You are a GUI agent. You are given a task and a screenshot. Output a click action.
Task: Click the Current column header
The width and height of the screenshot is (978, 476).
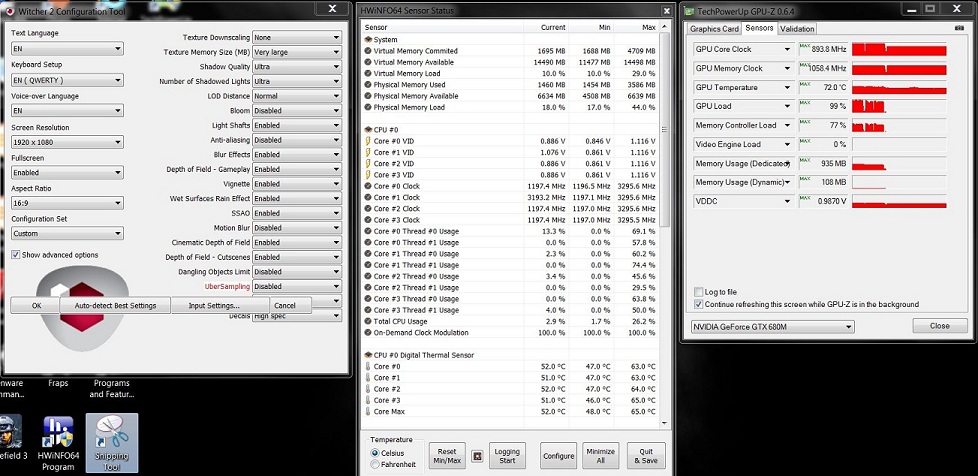click(546, 27)
